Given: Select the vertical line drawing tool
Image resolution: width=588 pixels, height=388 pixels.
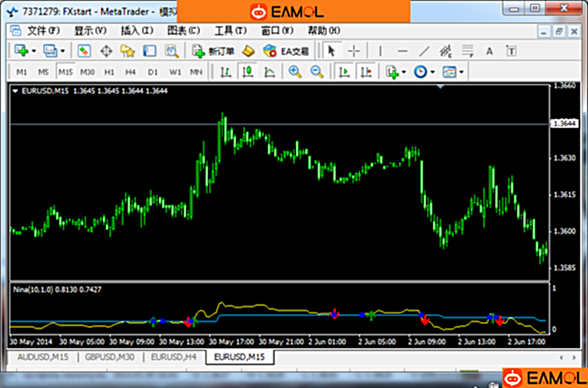Looking at the screenshot, I should coord(381,51).
